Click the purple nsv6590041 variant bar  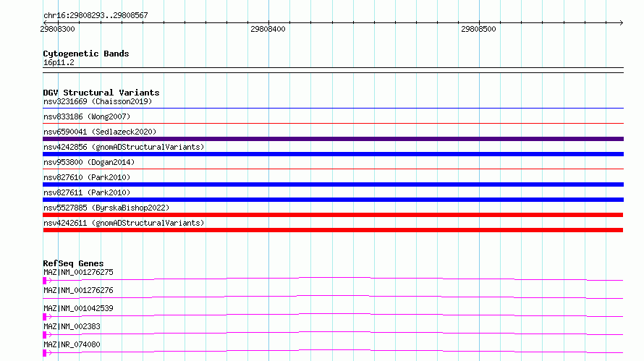click(x=333, y=139)
